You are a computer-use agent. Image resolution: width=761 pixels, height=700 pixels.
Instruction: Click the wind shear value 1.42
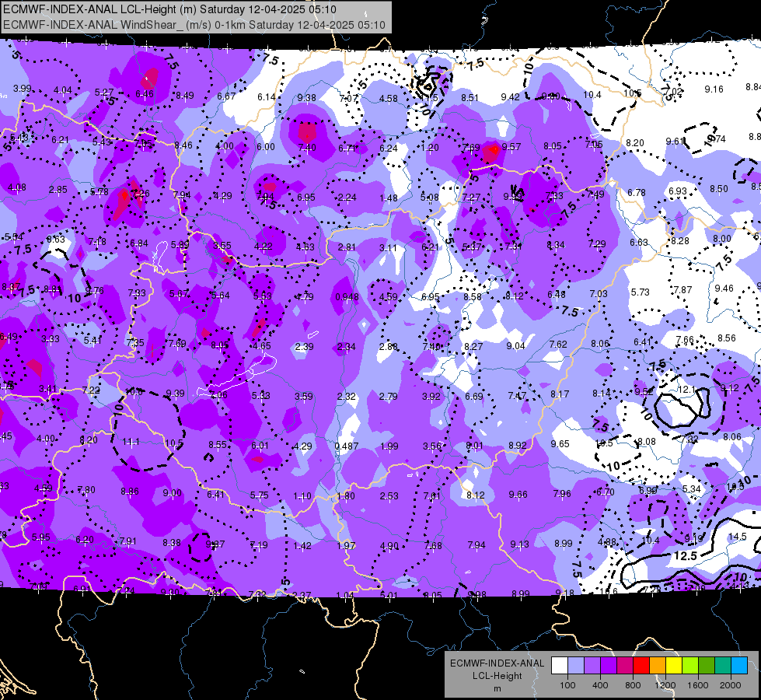302,546
